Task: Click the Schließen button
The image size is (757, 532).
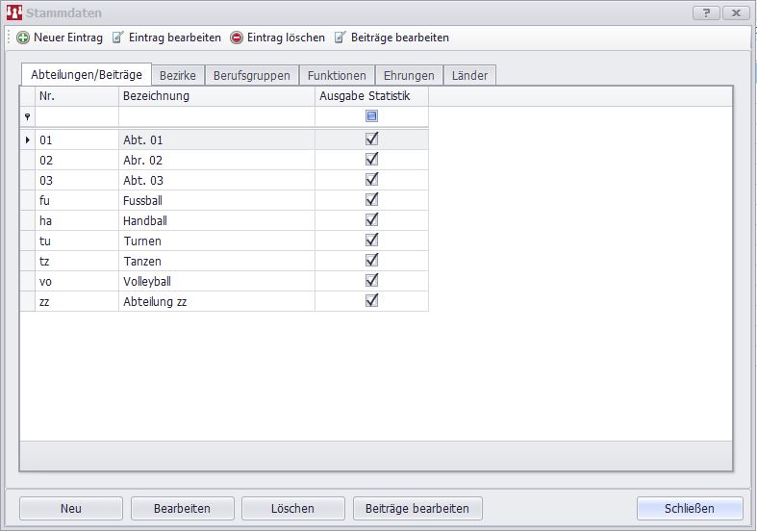Action: point(689,508)
